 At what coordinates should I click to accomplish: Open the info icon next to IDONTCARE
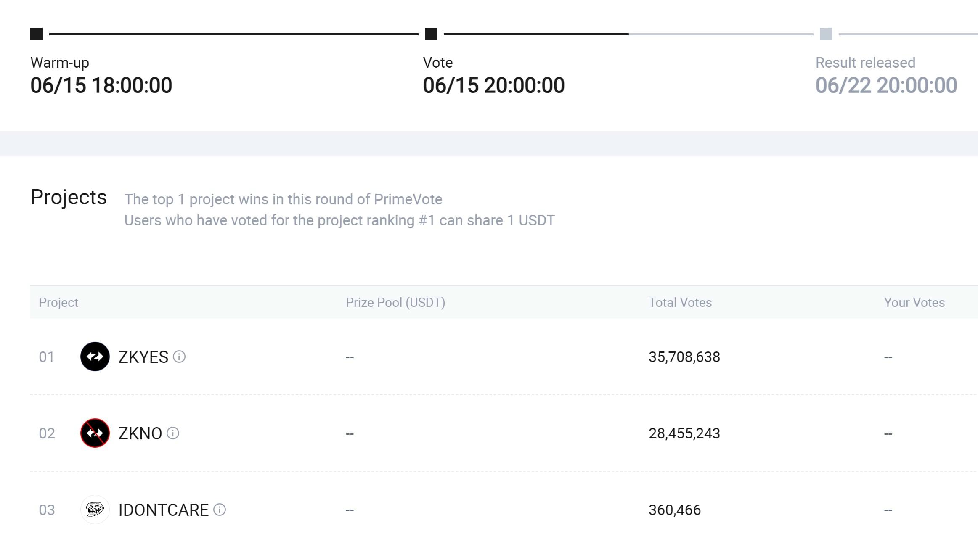click(220, 510)
